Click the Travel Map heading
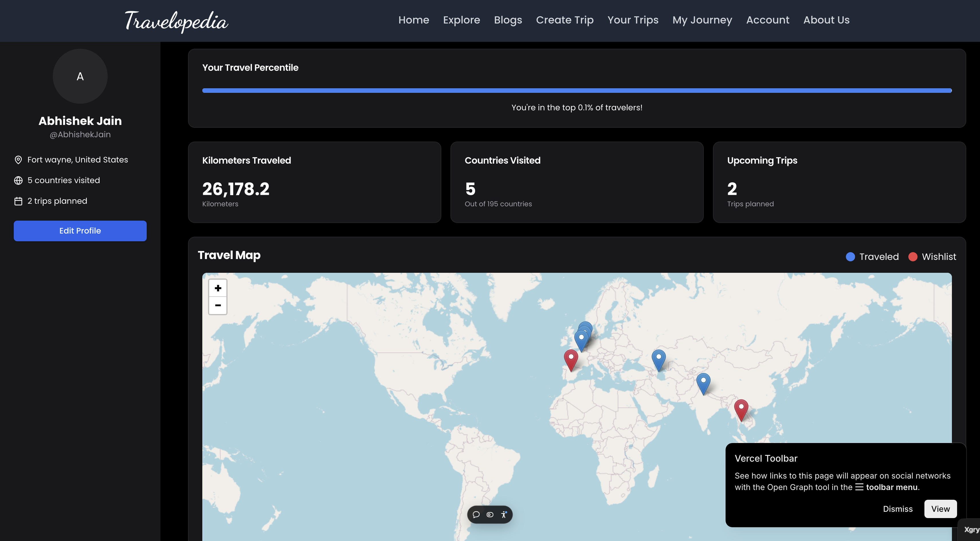The width and height of the screenshot is (980, 541). point(229,255)
